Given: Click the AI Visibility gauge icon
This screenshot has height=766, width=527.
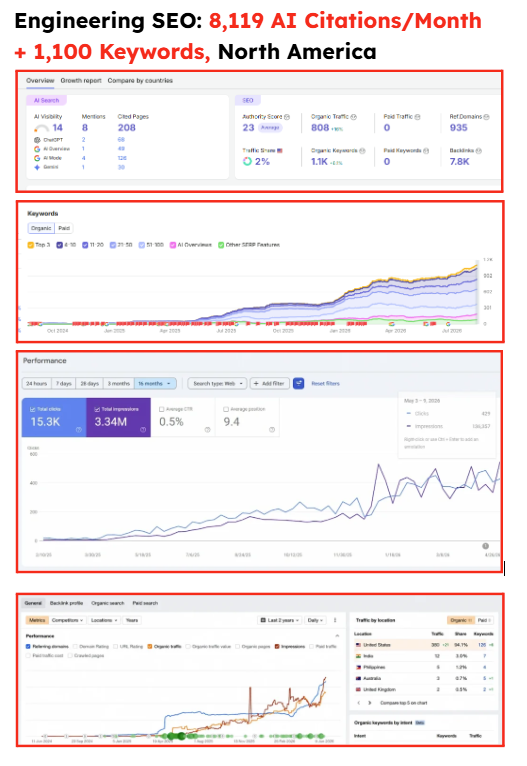Looking at the screenshot, I should tap(42, 128).
